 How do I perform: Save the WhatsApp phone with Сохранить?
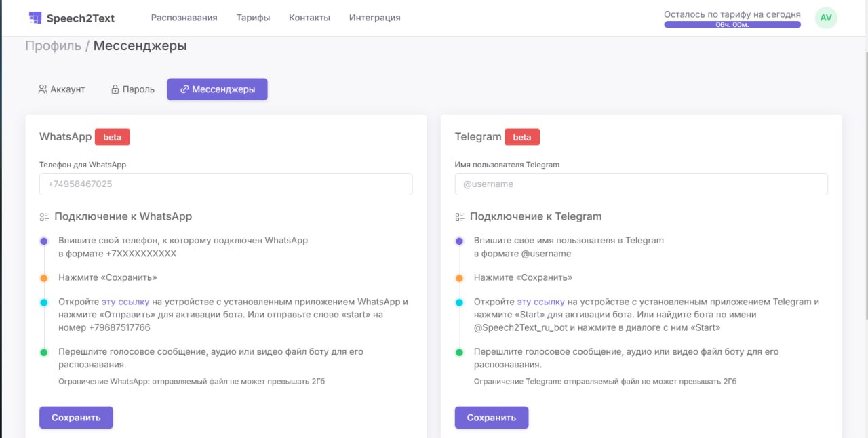(x=76, y=418)
